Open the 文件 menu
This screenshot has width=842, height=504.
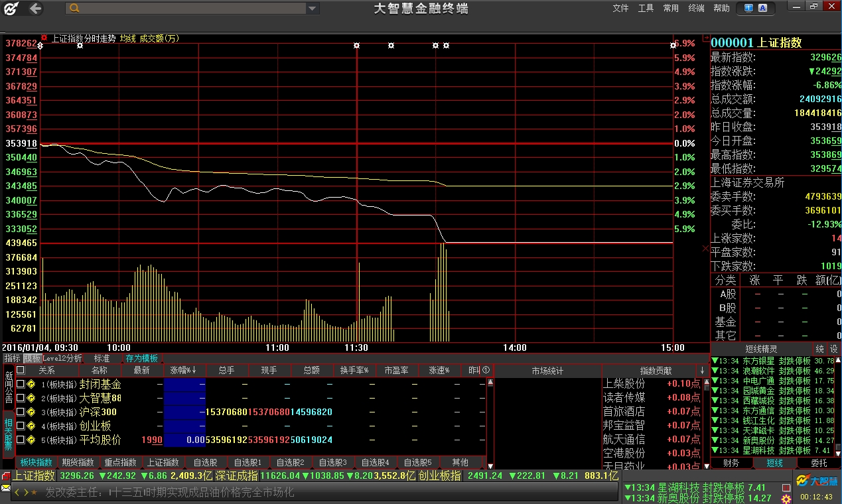620,8
